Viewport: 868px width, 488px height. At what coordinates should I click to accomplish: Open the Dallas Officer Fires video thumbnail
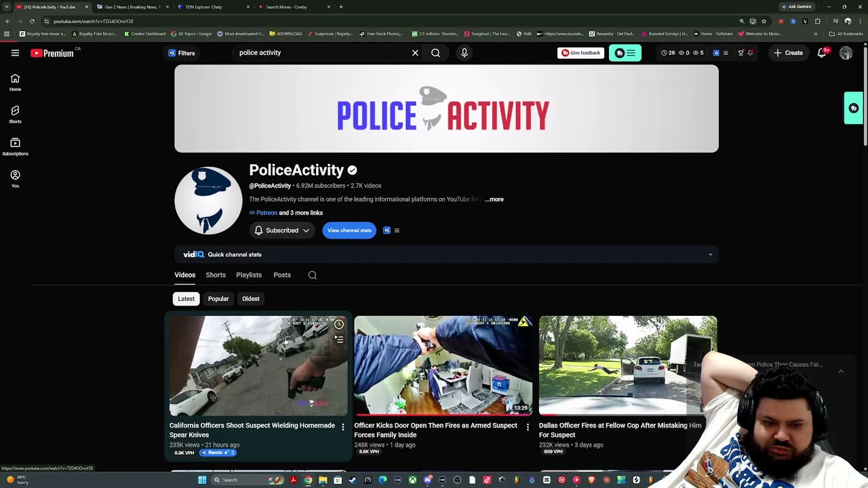pyautogui.click(x=628, y=365)
